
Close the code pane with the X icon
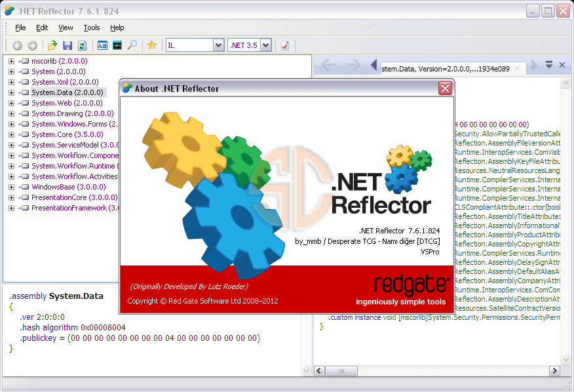click(562, 65)
